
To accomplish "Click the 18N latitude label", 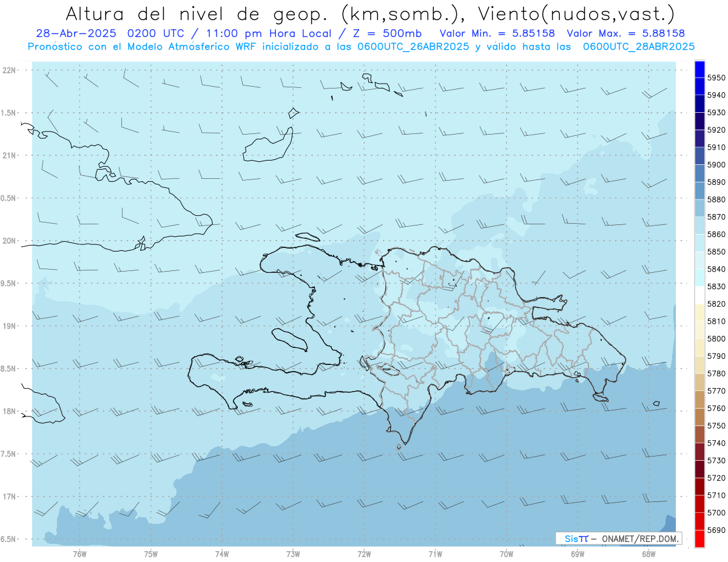I will [x=9, y=412].
